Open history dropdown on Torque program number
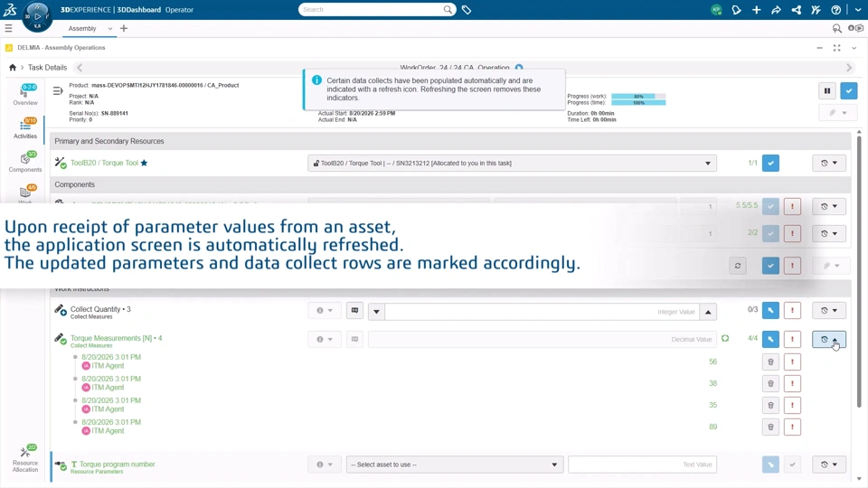868x488 pixels. (829, 465)
